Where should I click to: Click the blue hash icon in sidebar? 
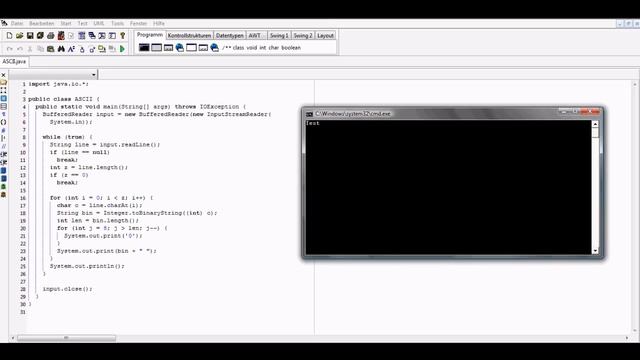pyautogui.click(x=3, y=130)
